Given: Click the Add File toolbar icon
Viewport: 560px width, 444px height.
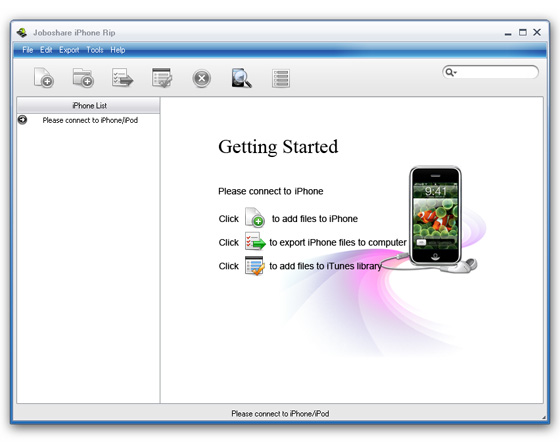Looking at the screenshot, I should [x=44, y=78].
